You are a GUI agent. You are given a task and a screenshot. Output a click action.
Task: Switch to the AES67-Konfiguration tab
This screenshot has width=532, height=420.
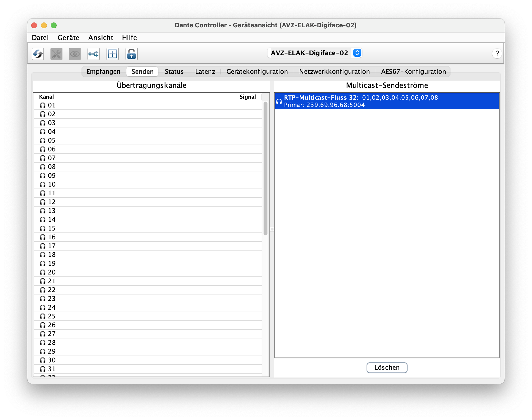[x=413, y=72]
